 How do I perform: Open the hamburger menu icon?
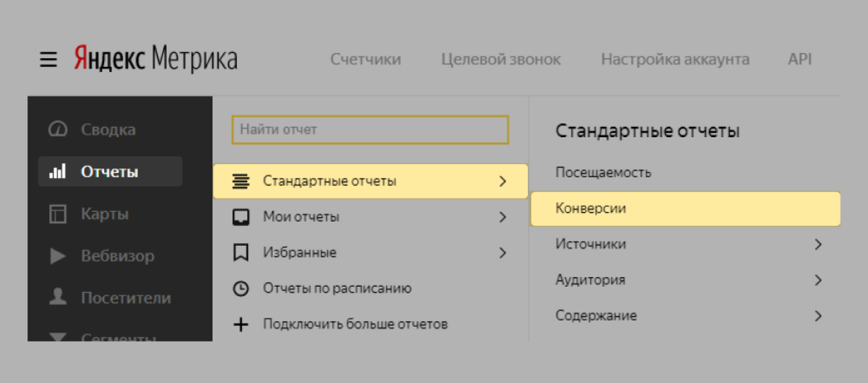(49, 60)
